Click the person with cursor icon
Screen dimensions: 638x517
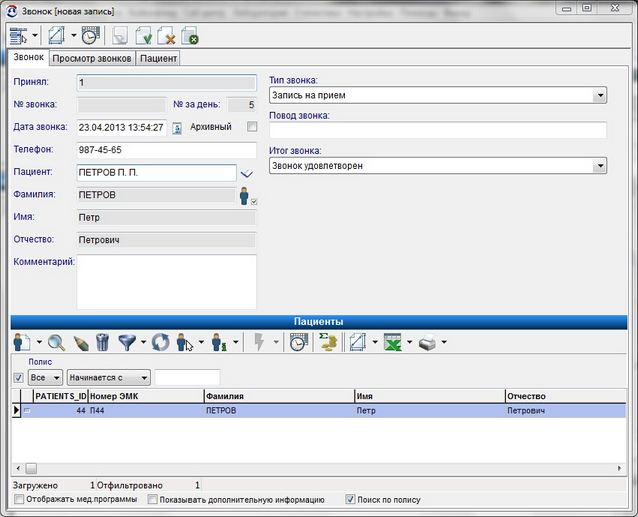(x=184, y=342)
